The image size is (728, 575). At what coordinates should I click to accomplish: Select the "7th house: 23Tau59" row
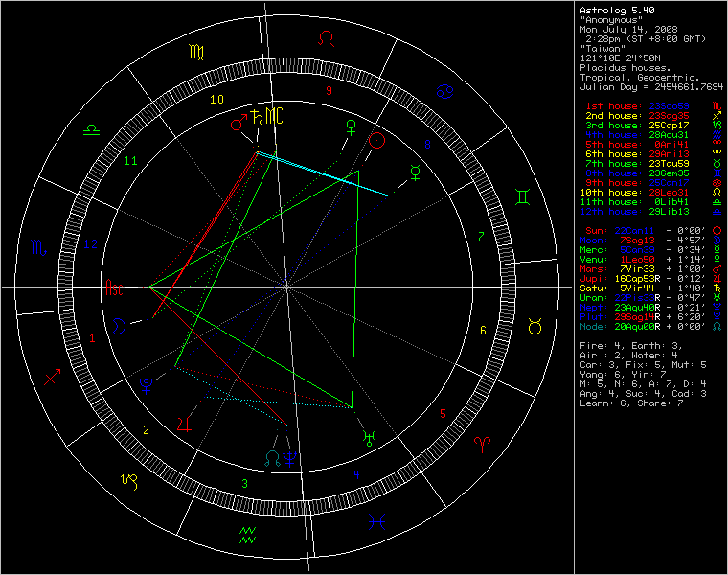point(652,164)
